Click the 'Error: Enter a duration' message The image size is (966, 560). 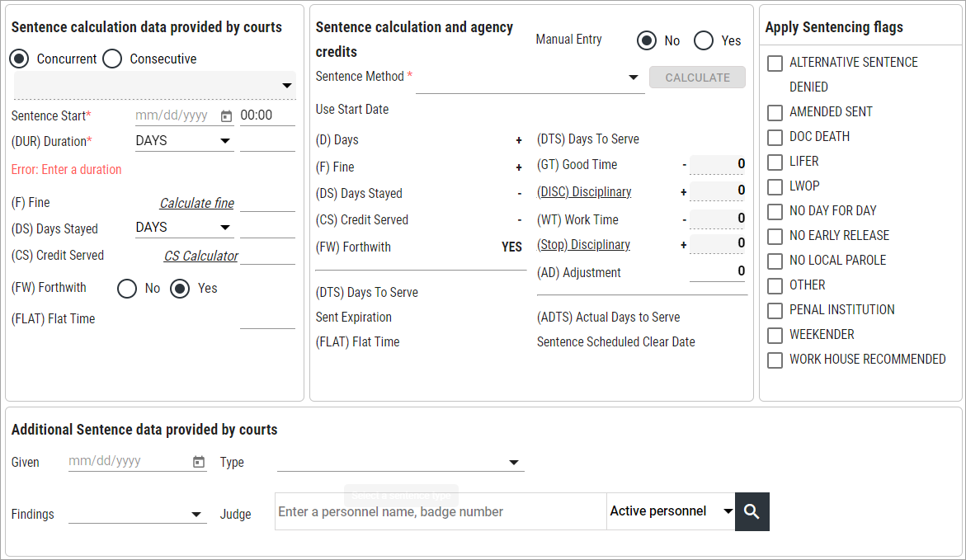click(x=67, y=169)
